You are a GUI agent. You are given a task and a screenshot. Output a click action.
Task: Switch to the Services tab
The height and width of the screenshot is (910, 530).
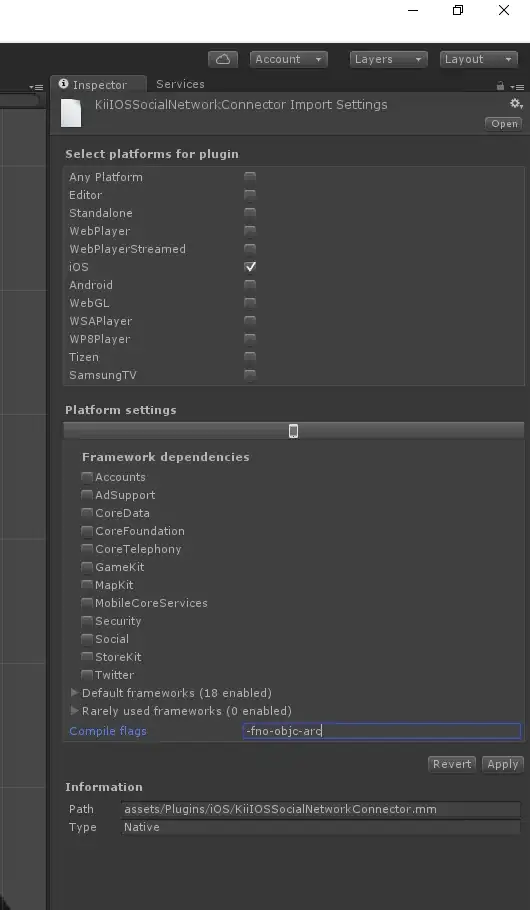click(x=180, y=84)
